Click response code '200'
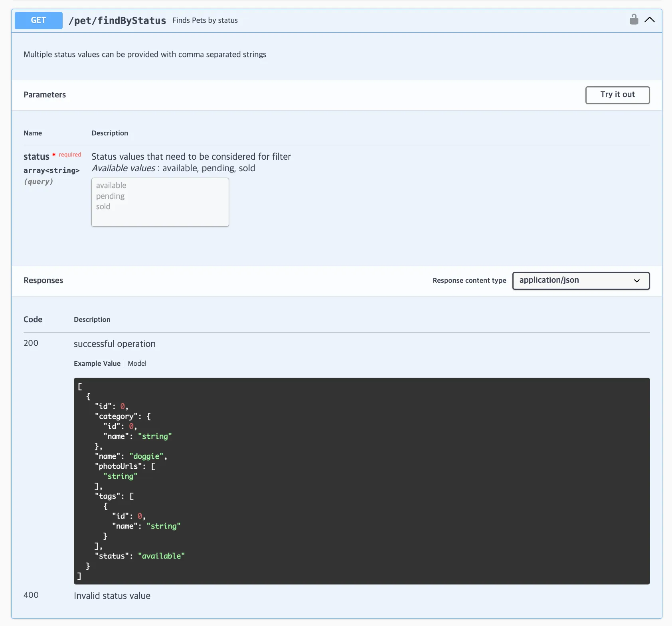 point(31,343)
